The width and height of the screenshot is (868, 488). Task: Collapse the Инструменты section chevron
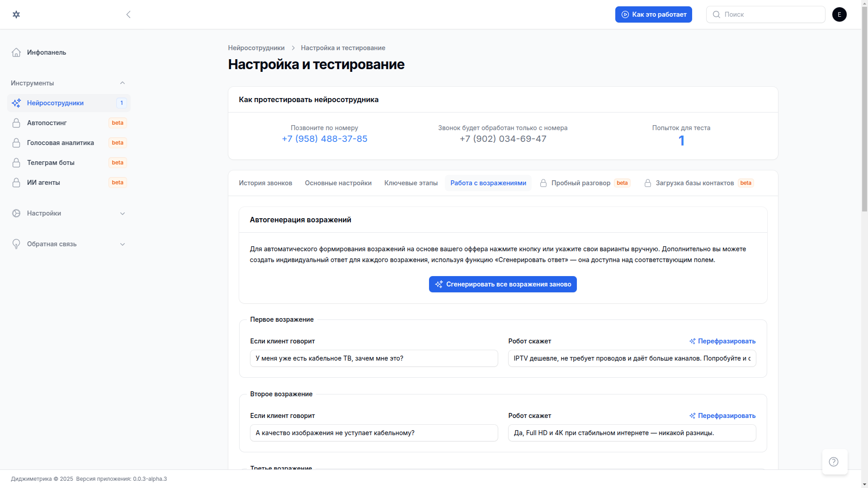point(123,83)
